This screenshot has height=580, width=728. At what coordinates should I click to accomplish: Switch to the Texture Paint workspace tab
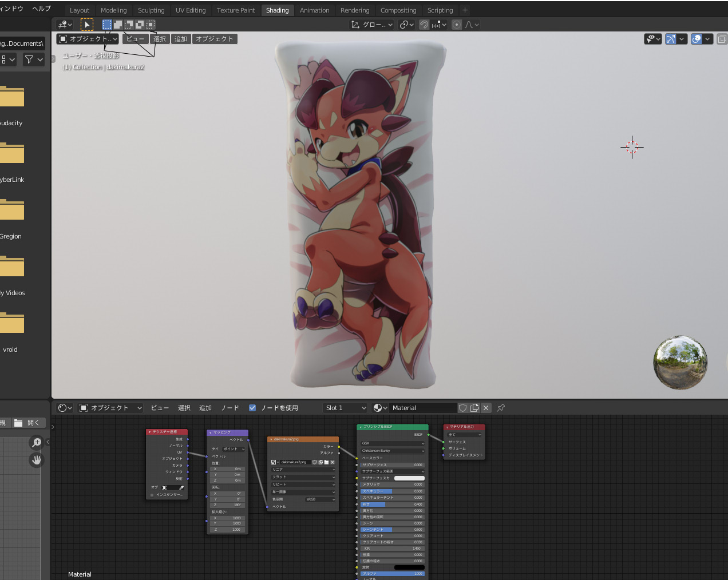(x=236, y=10)
